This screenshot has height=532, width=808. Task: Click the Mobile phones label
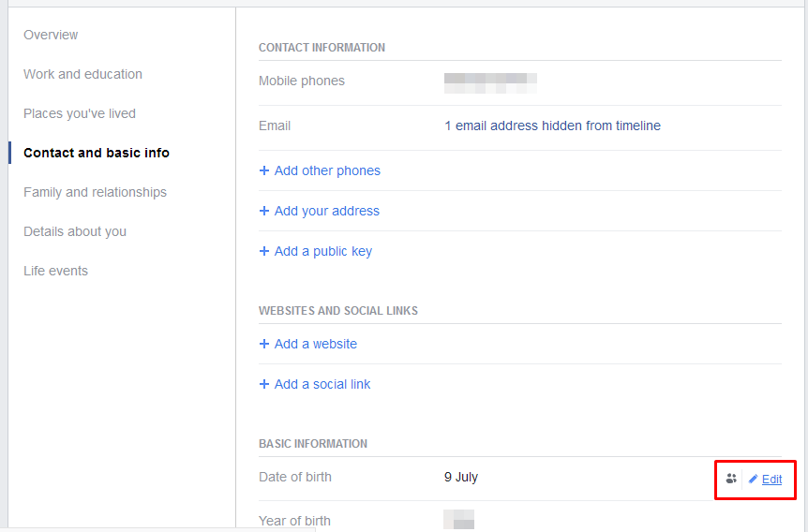click(302, 81)
